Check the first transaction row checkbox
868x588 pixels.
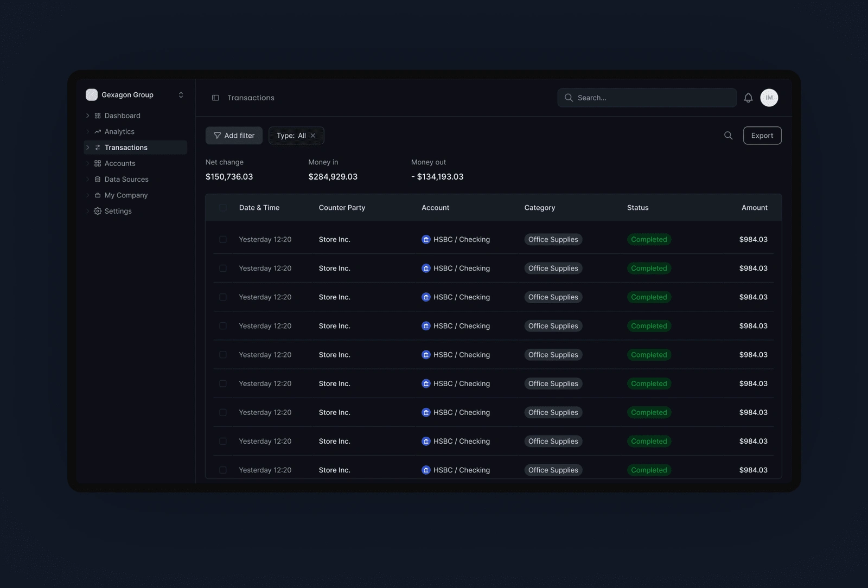point(223,239)
